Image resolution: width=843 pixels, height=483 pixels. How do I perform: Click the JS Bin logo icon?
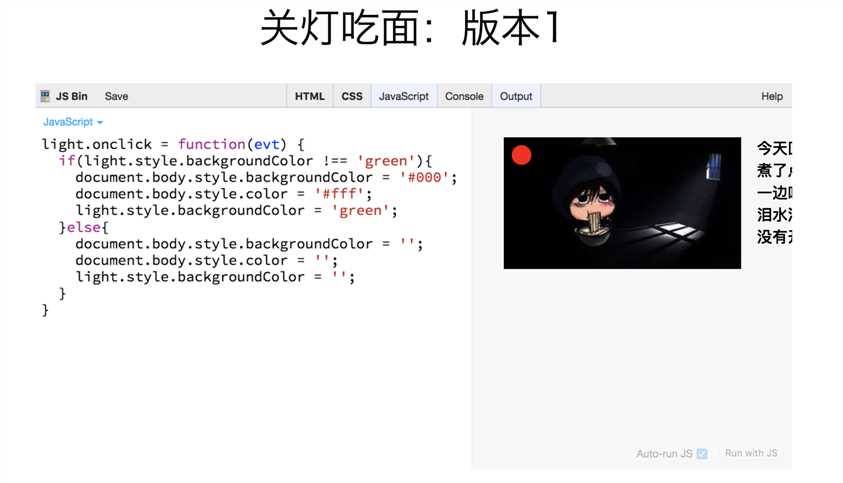[45, 96]
